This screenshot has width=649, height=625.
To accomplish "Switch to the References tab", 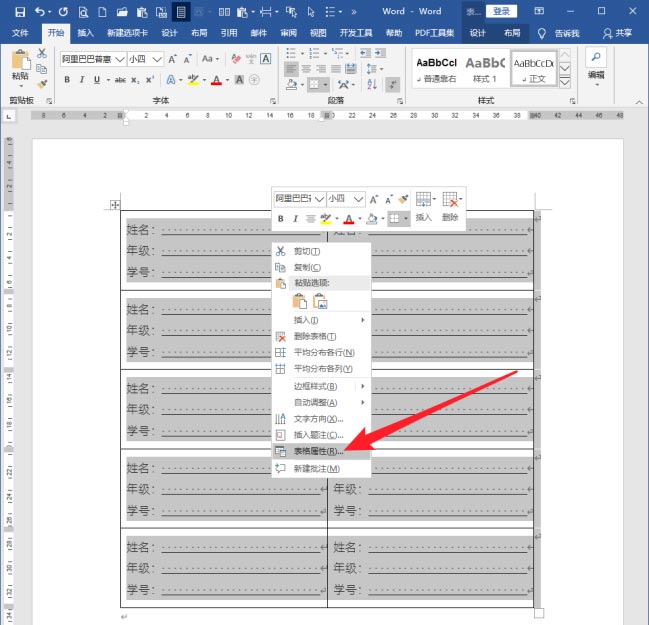I will coord(229,33).
